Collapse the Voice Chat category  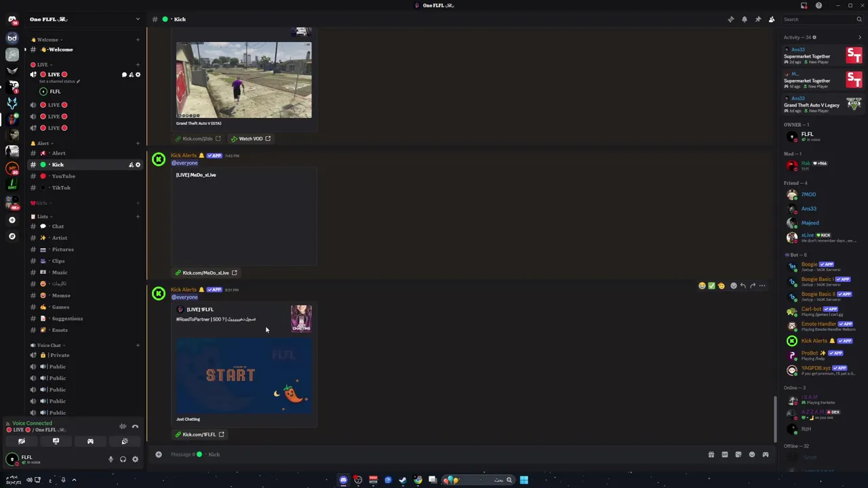[x=48, y=345]
